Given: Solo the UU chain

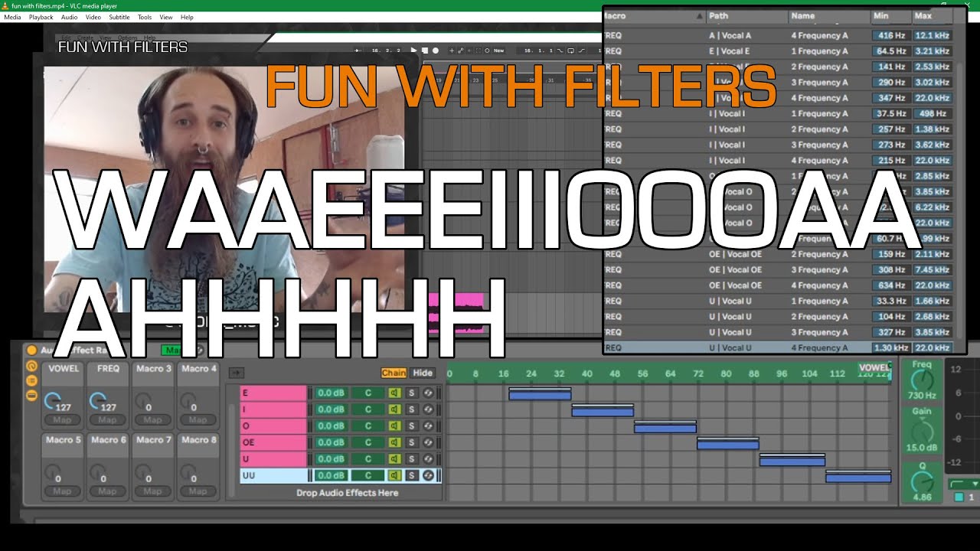Looking at the screenshot, I should coord(412,475).
